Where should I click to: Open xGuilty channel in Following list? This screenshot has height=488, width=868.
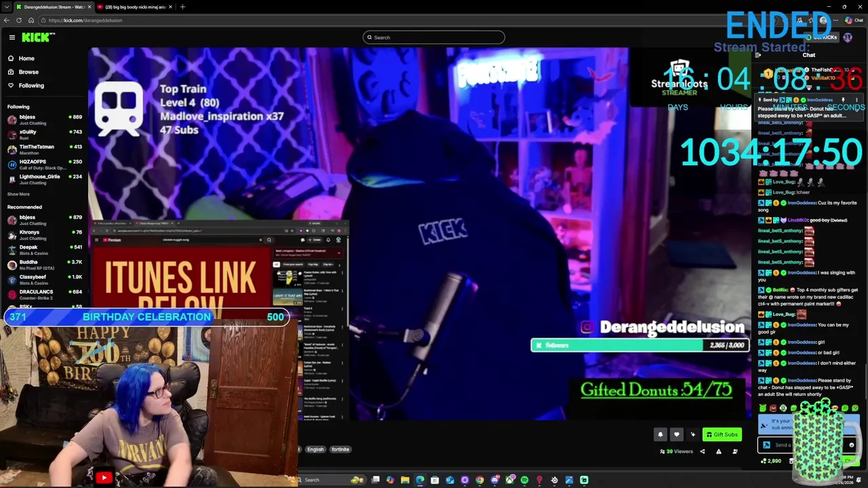(x=45, y=134)
